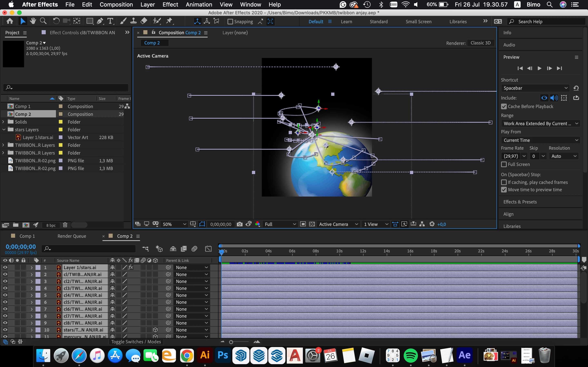Image resolution: width=588 pixels, height=367 pixels.
Task: Select the Pen tool in toolbar
Action: click(100, 21)
